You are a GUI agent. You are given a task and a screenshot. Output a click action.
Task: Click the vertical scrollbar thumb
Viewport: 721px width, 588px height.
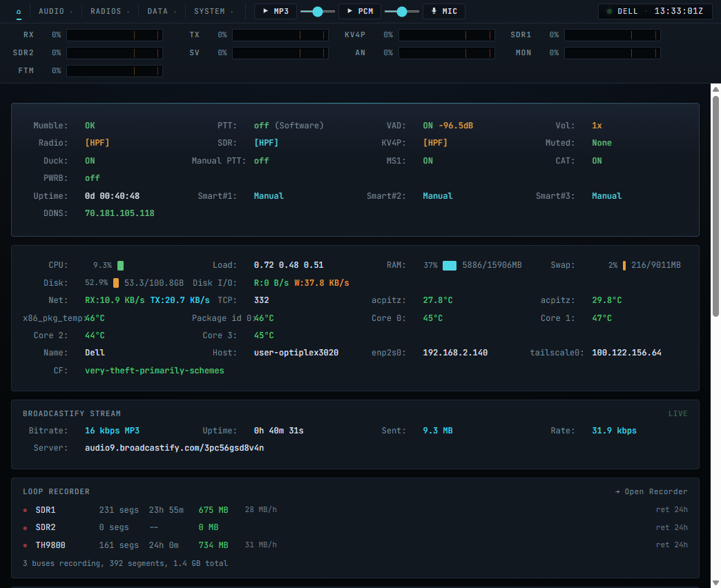pos(715,206)
